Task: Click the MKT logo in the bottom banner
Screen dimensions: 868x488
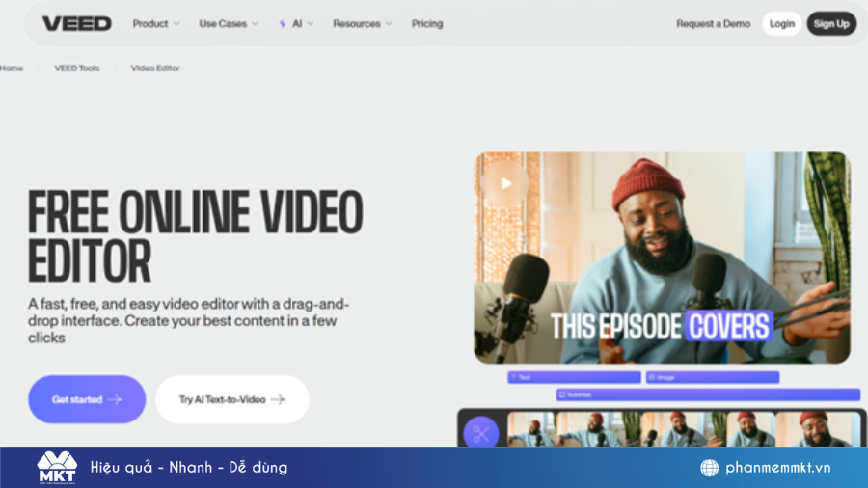Action: (x=57, y=468)
